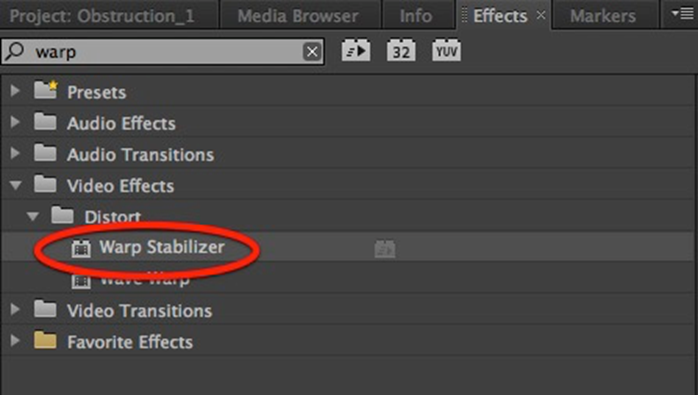The height and width of the screenshot is (395, 698).
Task: Toggle the YUV Effects filter button
Action: pyautogui.click(x=446, y=50)
